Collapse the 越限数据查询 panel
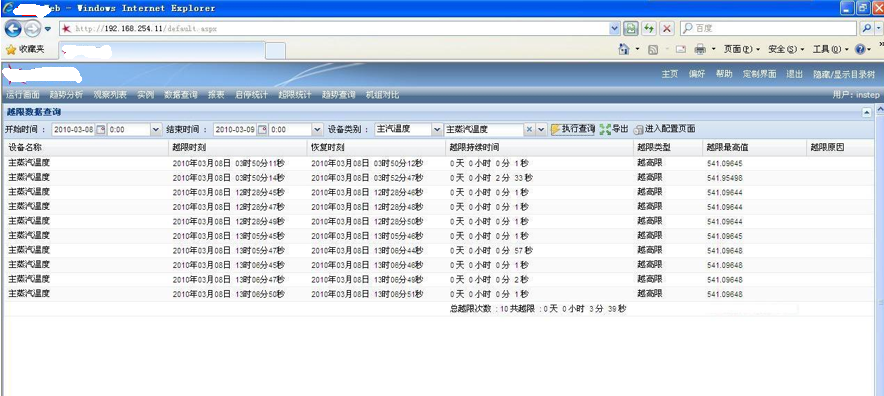 867,113
